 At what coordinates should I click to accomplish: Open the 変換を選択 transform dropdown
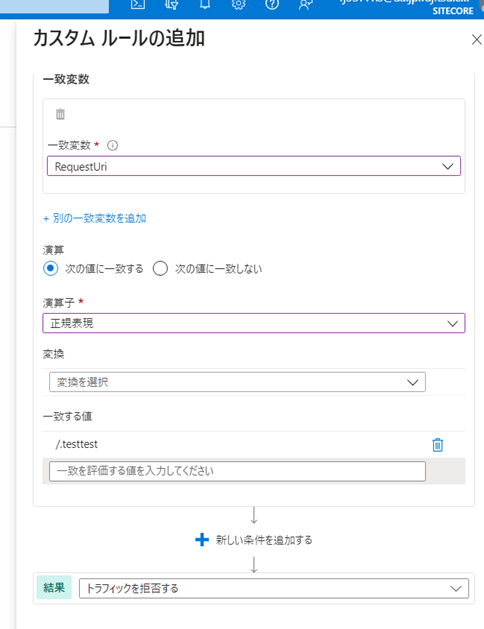[237, 382]
